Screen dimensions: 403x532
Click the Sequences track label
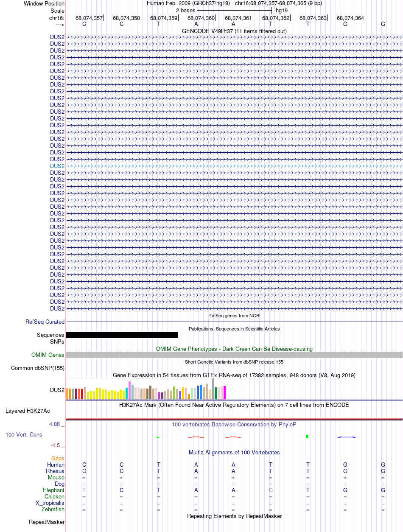pyautogui.click(x=50, y=335)
